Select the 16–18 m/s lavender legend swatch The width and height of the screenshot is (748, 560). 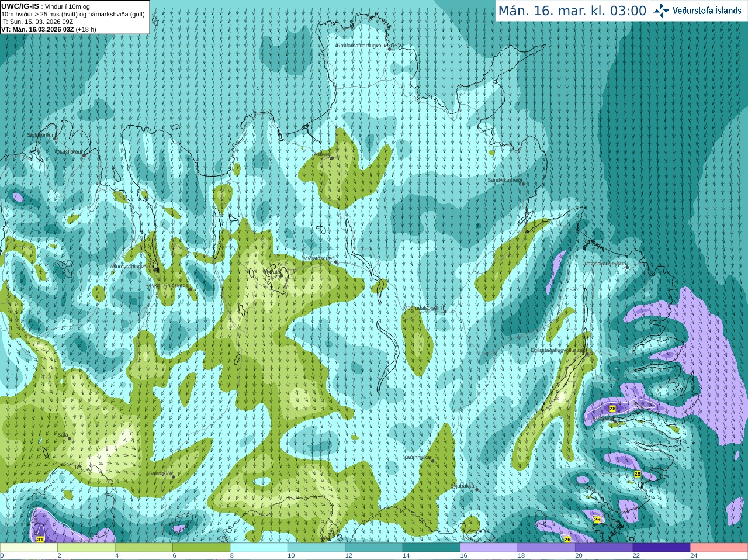coord(489,548)
